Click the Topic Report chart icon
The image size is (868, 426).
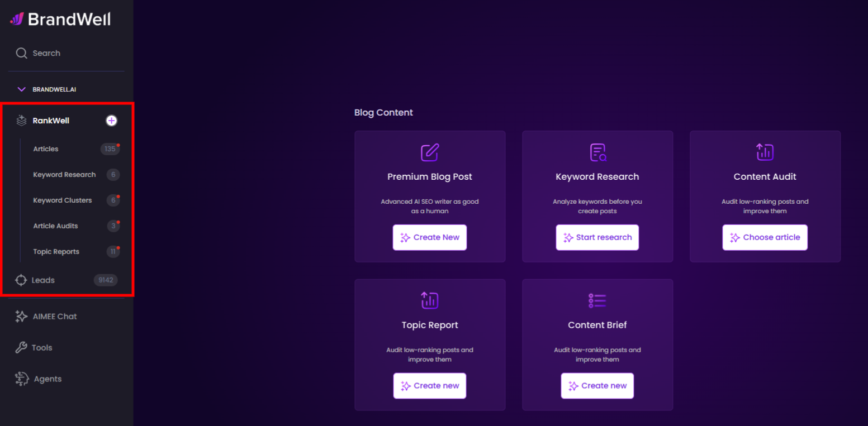coord(430,300)
